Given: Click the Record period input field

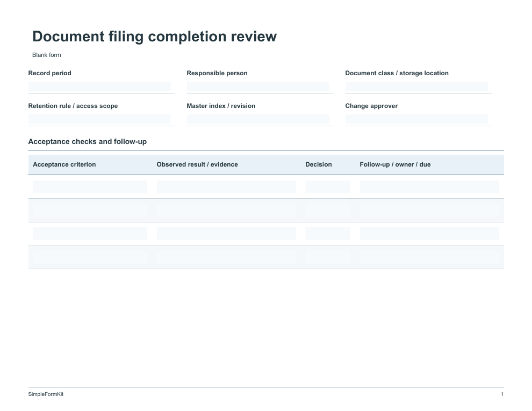Looking at the screenshot, I should coord(99,86).
